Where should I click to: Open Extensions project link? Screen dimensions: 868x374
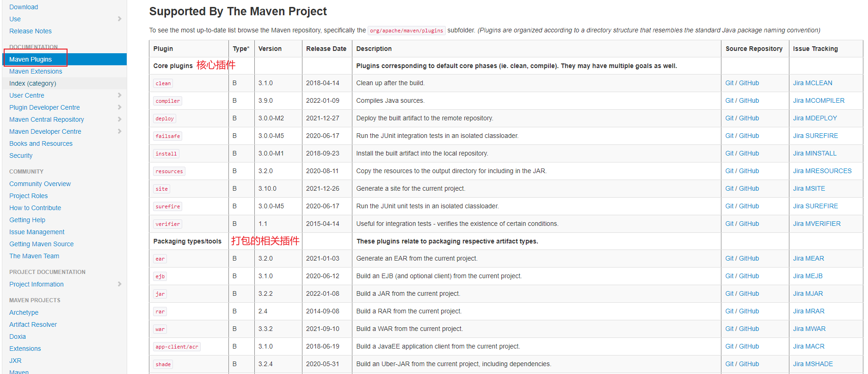pos(25,349)
